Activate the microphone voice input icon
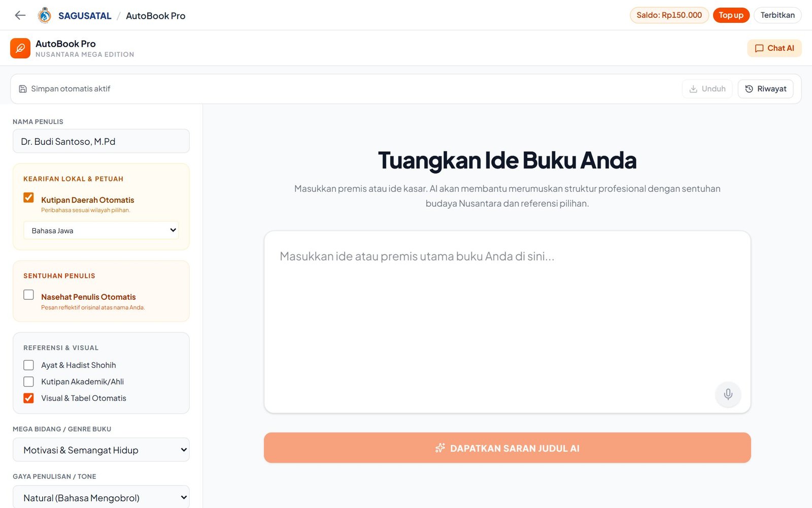 (728, 394)
